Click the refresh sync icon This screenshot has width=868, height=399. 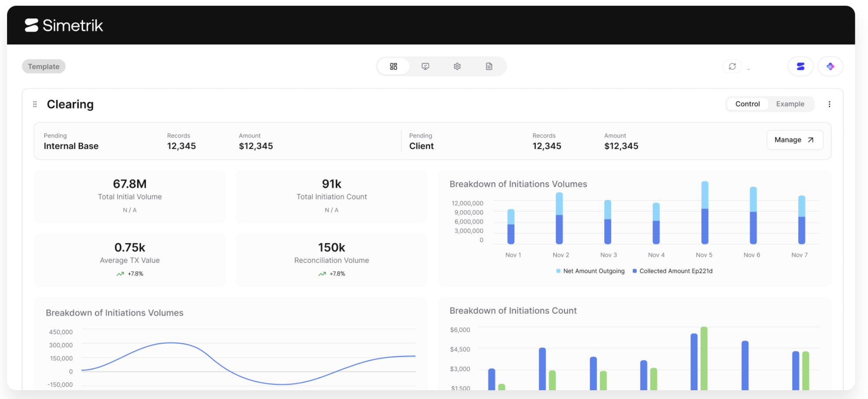click(732, 66)
